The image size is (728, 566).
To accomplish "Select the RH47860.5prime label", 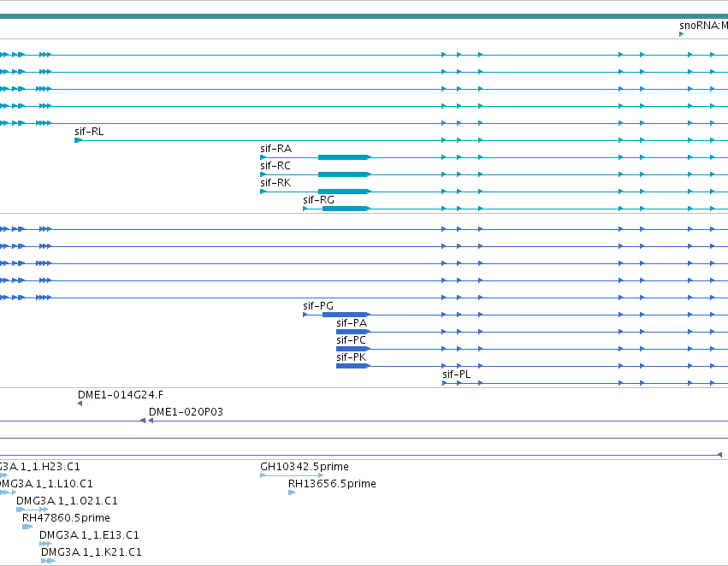I will coord(66,518).
